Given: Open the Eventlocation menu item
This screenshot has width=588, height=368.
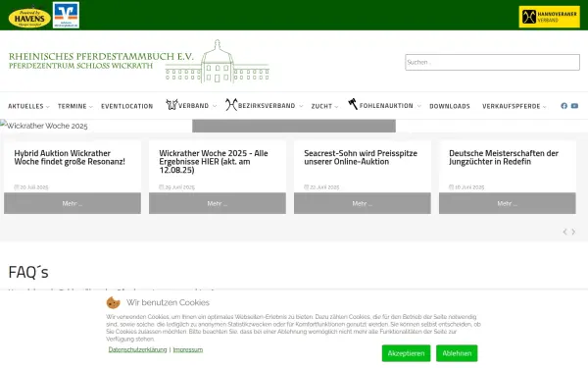Looking at the screenshot, I should coord(127,106).
